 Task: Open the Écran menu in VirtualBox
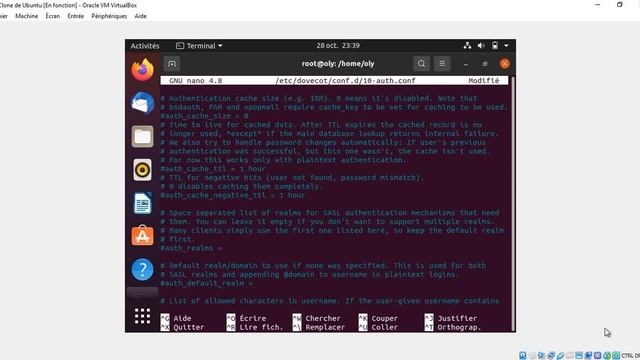click(53, 16)
